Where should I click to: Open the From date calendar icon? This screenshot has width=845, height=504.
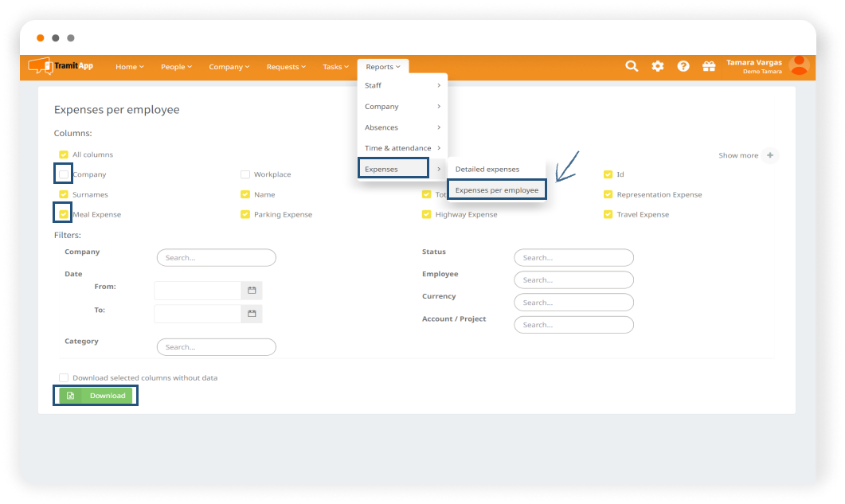(x=252, y=291)
